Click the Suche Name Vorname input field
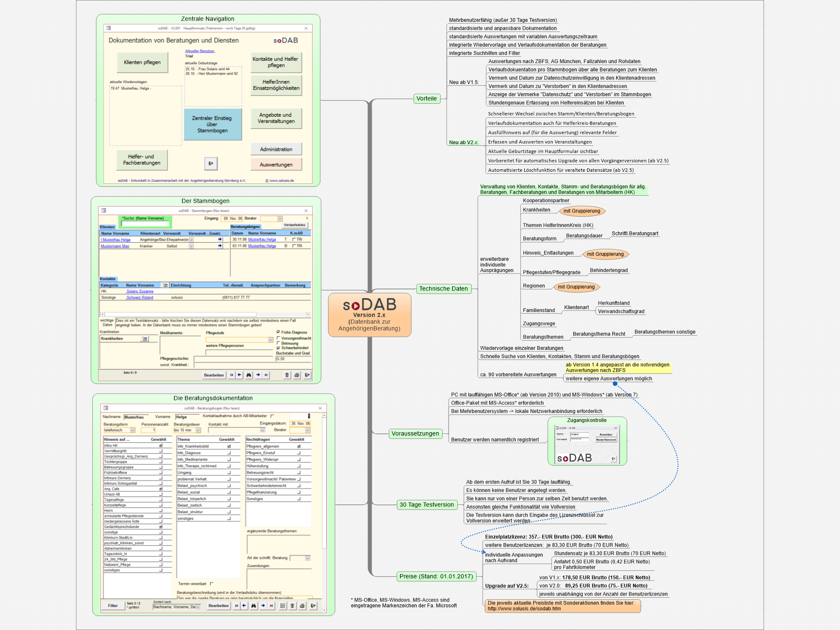This screenshot has width=840, height=630. coord(145,224)
